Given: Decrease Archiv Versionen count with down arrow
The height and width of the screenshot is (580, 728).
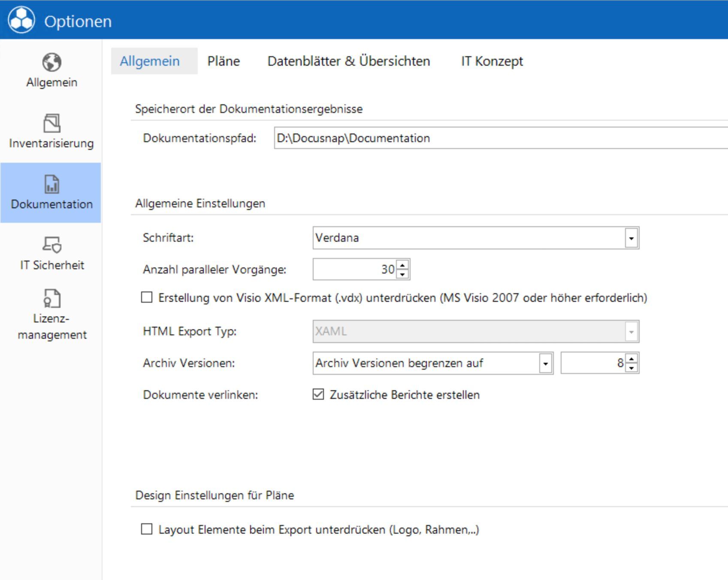Looking at the screenshot, I should point(631,368).
